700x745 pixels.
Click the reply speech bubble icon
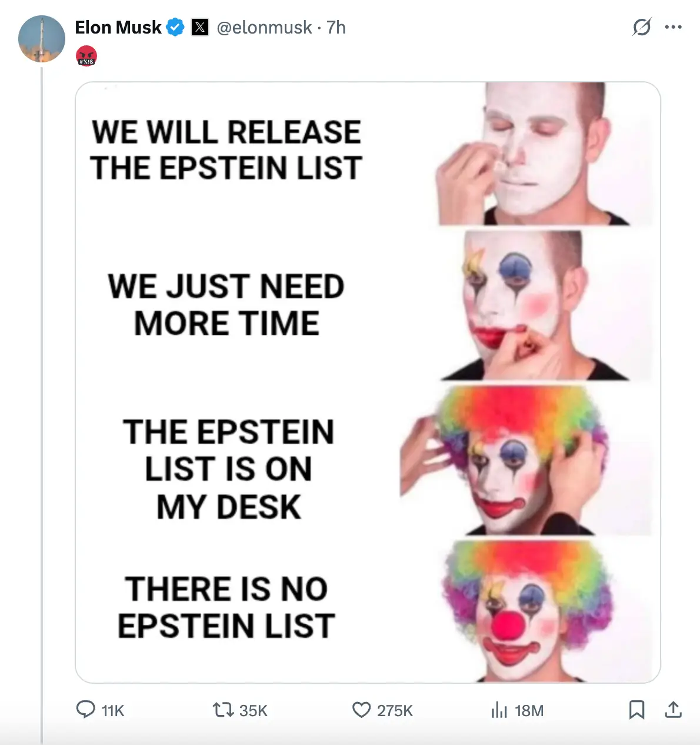pos(86,710)
